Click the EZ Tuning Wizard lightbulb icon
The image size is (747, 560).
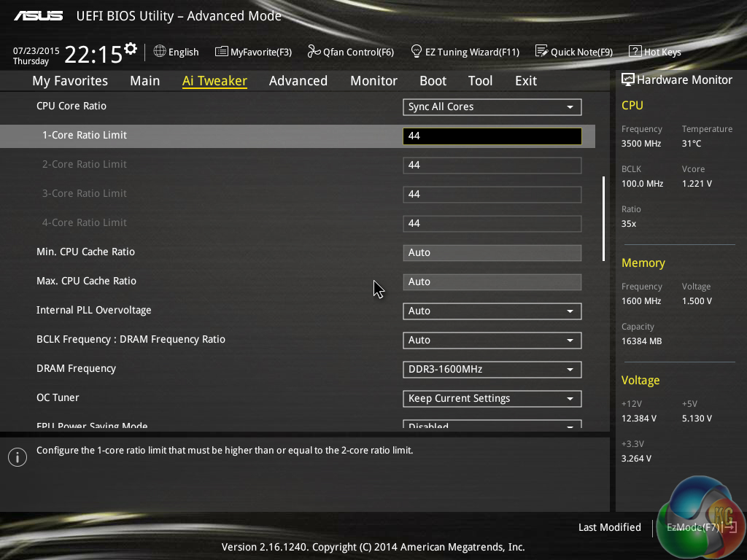416,51
